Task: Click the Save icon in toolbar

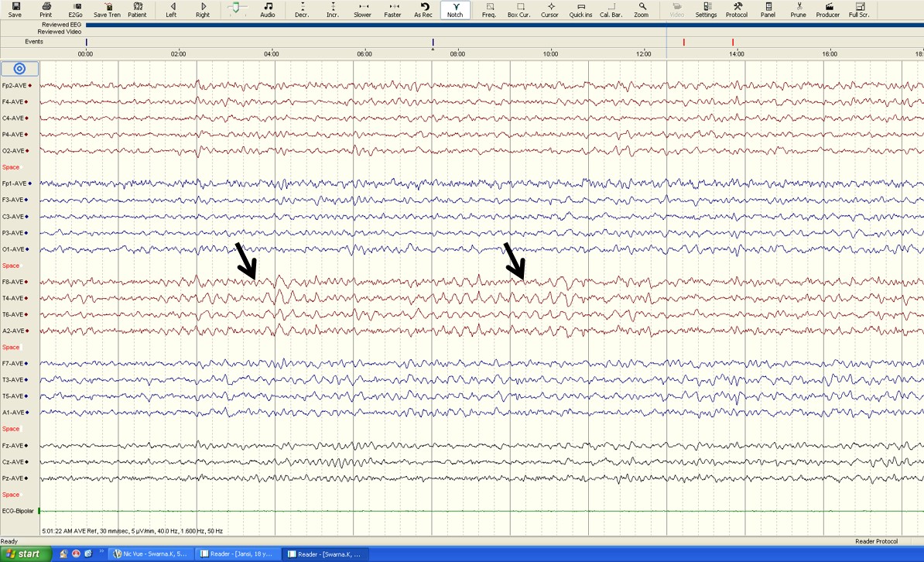Action: pyautogui.click(x=15, y=9)
